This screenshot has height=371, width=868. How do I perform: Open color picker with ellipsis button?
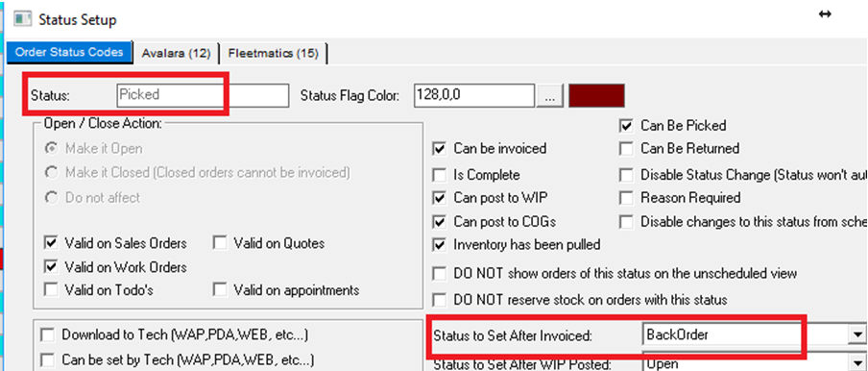[549, 96]
